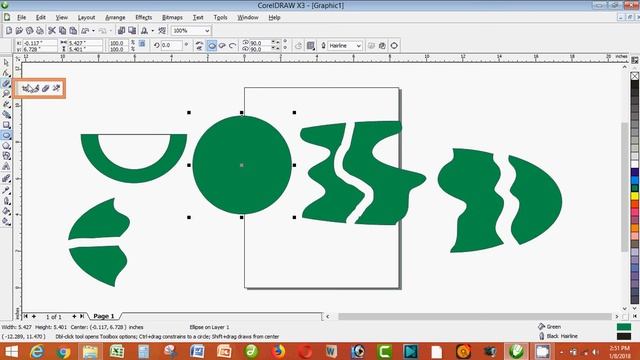This screenshot has width=640, height=360.
Task: Click the green fill indicator in the status bar
Action: click(x=624, y=327)
